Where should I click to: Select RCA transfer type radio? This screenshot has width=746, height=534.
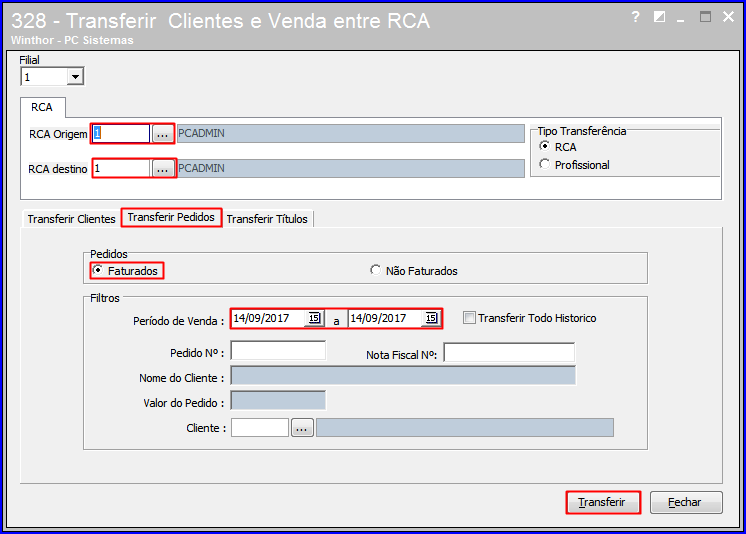544,146
